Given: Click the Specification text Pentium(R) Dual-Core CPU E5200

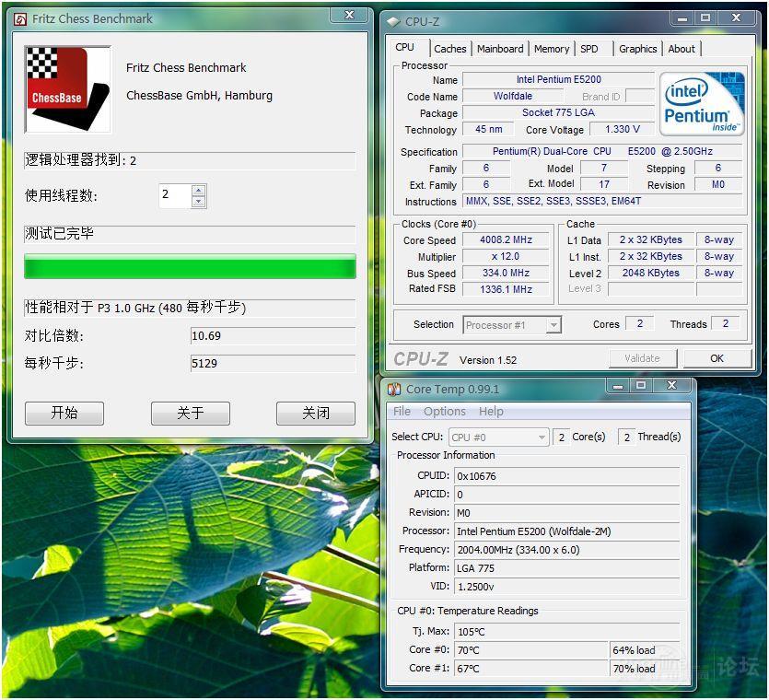Looking at the screenshot, I should [x=602, y=152].
